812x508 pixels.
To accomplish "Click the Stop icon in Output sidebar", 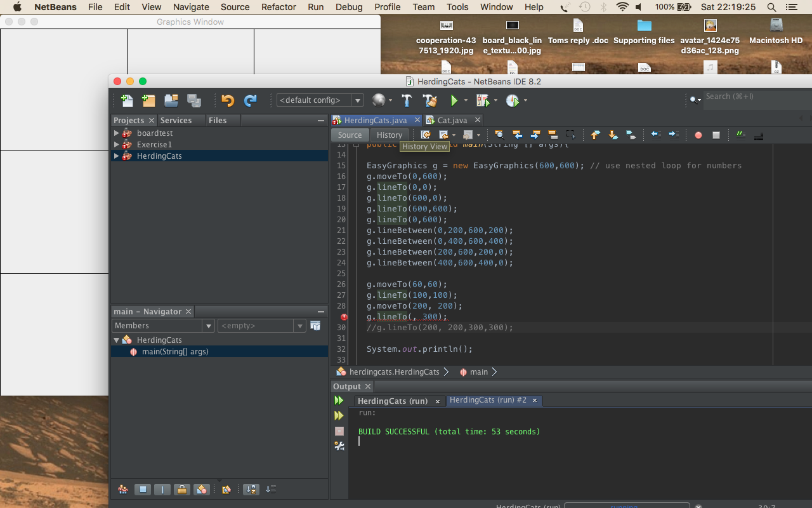I will pos(339,431).
